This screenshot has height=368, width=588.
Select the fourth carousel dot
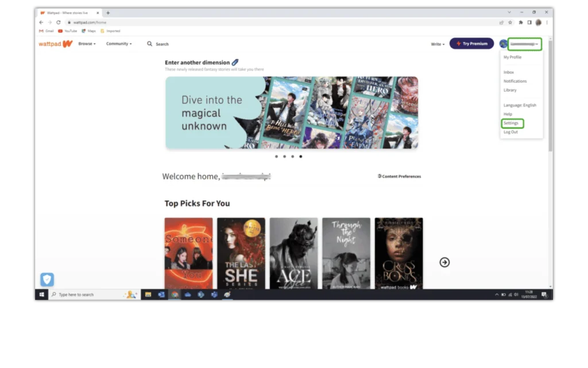coord(301,156)
